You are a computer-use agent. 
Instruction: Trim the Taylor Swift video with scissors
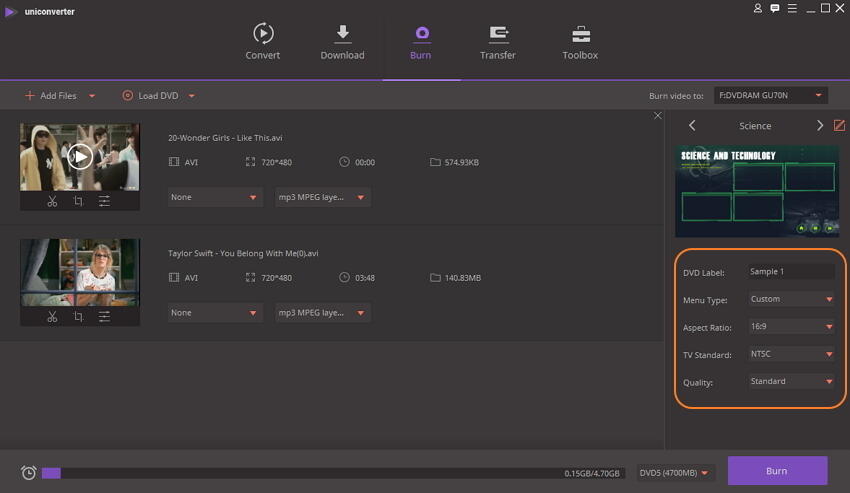coord(52,316)
